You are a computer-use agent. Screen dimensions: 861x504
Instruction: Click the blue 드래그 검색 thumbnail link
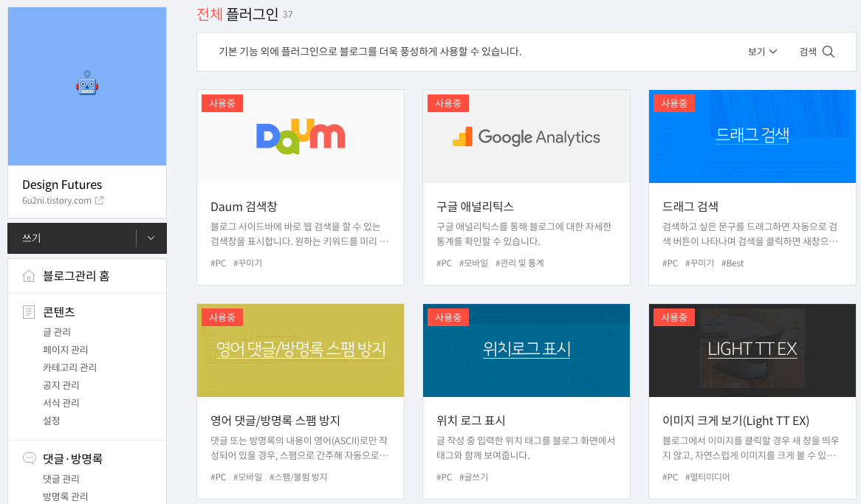pyautogui.click(x=752, y=134)
